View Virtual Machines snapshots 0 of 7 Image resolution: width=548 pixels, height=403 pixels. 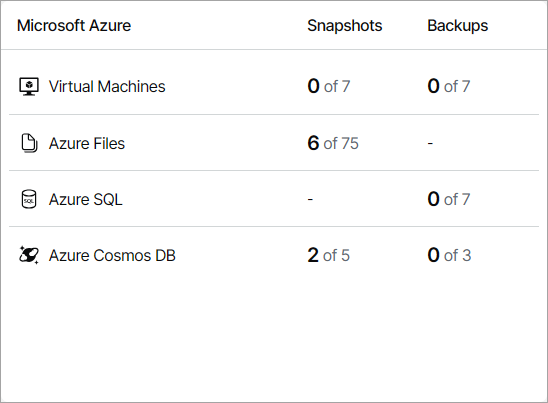point(329,86)
